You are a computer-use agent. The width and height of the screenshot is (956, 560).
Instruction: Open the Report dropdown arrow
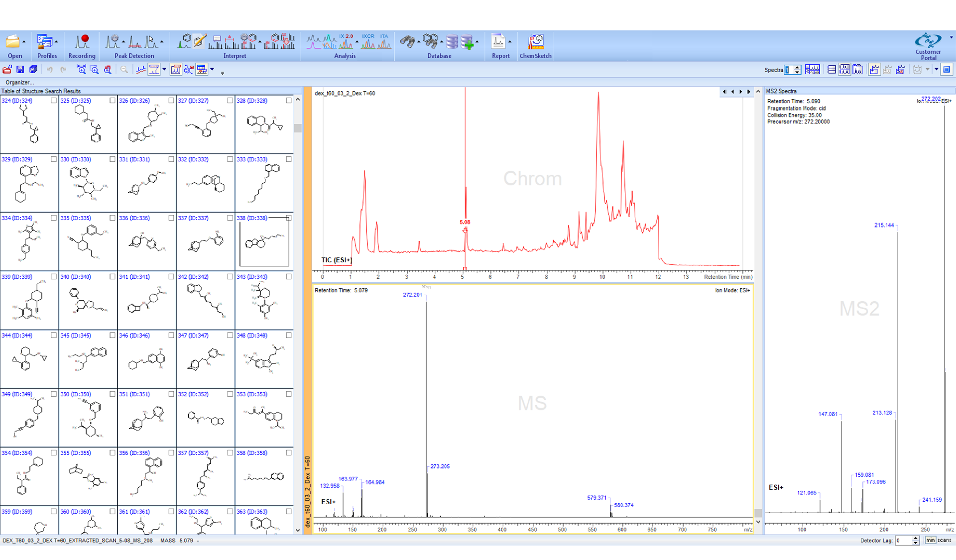tap(510, 42)
